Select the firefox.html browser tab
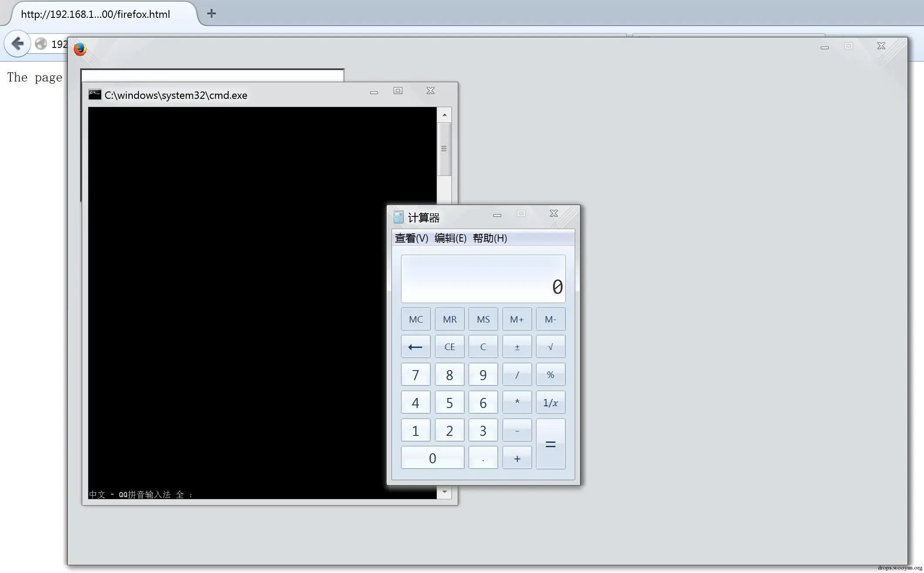The height and width of the screenshot is (573, 924). pos(96,14)
